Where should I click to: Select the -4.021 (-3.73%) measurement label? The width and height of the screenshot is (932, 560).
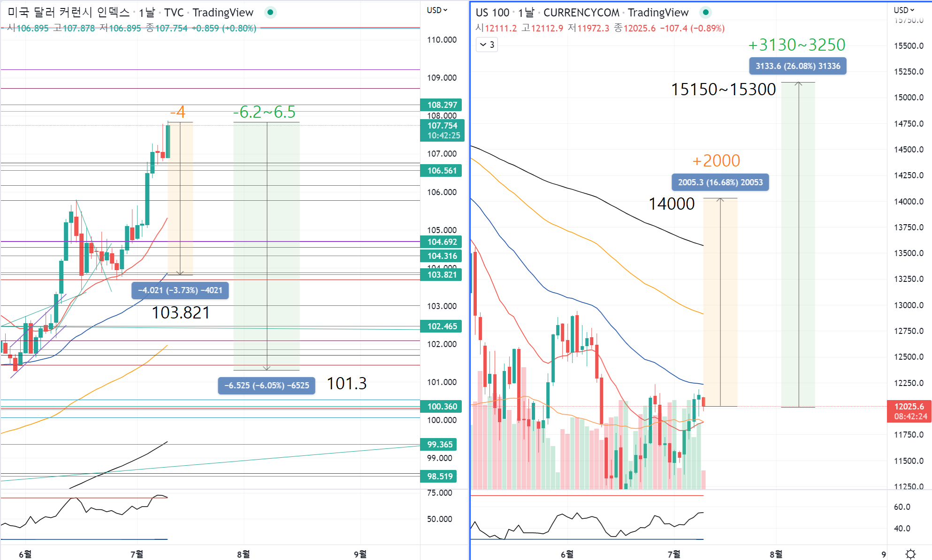coord(180,290)
